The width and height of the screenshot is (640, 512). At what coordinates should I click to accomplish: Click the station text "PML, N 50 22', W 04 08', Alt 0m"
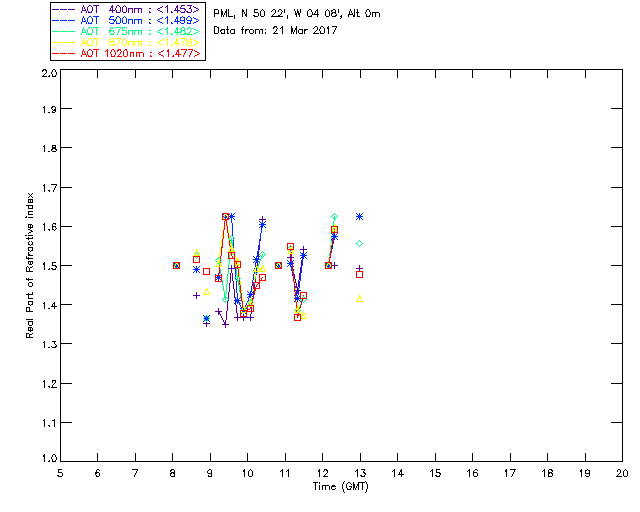point(297,14)
